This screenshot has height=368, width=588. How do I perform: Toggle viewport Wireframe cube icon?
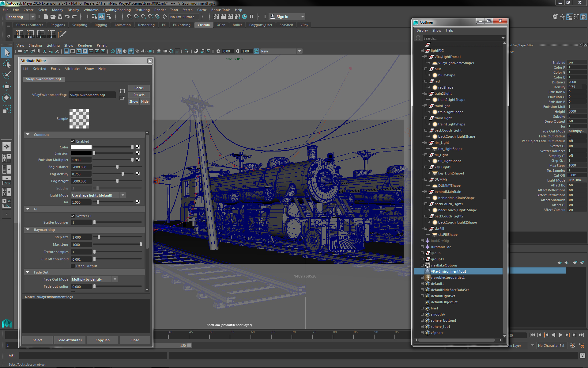113,51
